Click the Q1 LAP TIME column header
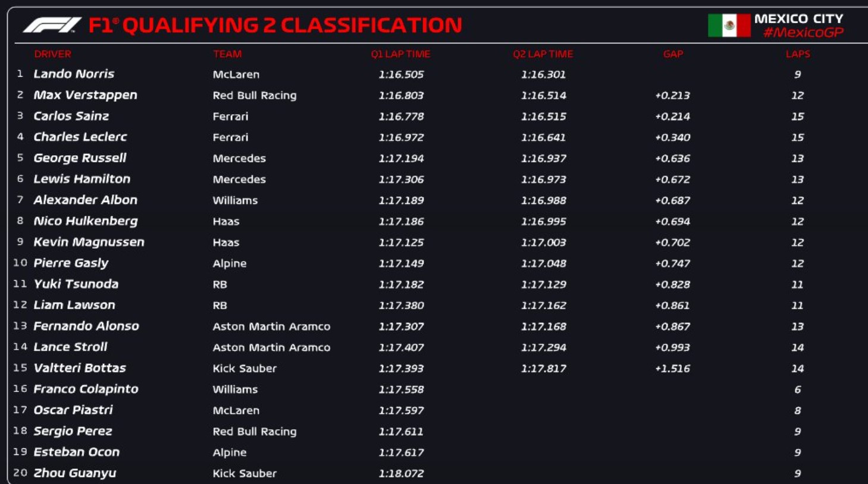The height and width of the screenshot is (484, 868). pos(400,54)
